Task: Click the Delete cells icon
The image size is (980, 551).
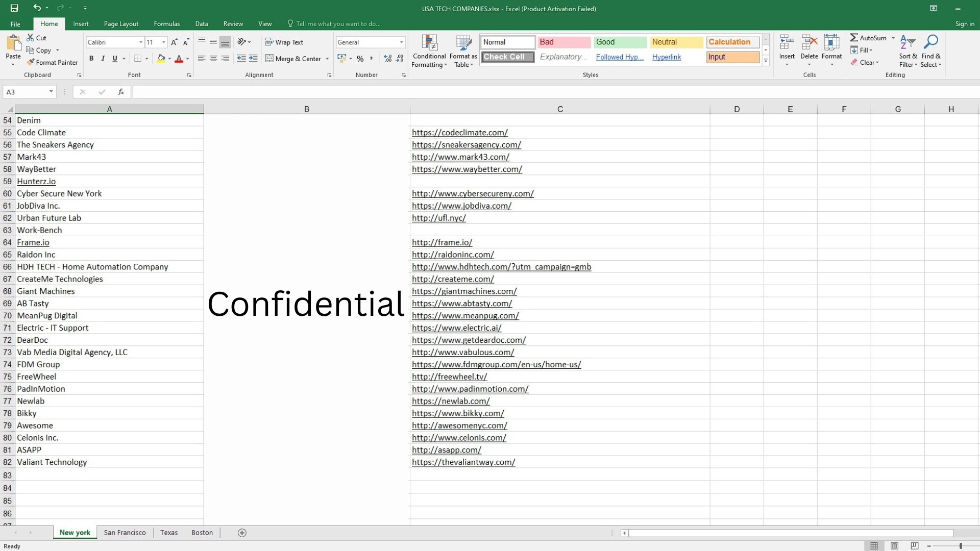Action: (809, 43)
